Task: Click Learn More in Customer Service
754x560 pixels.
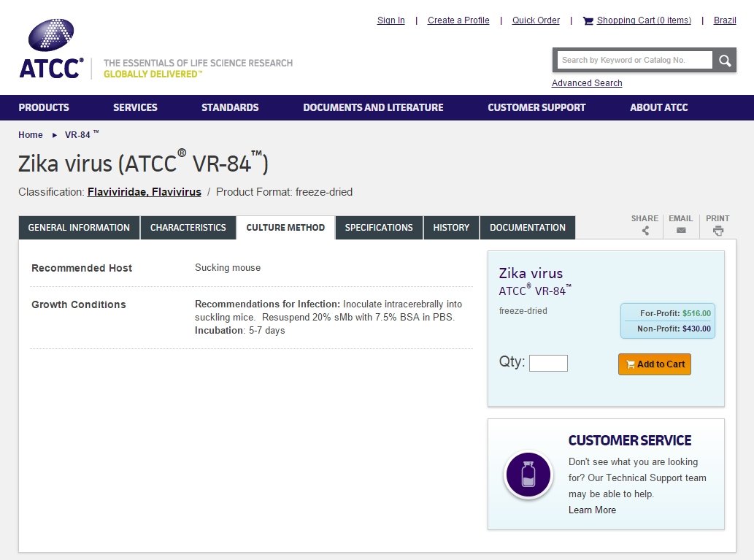Action: pyautogui.click(x=592, y=510)
